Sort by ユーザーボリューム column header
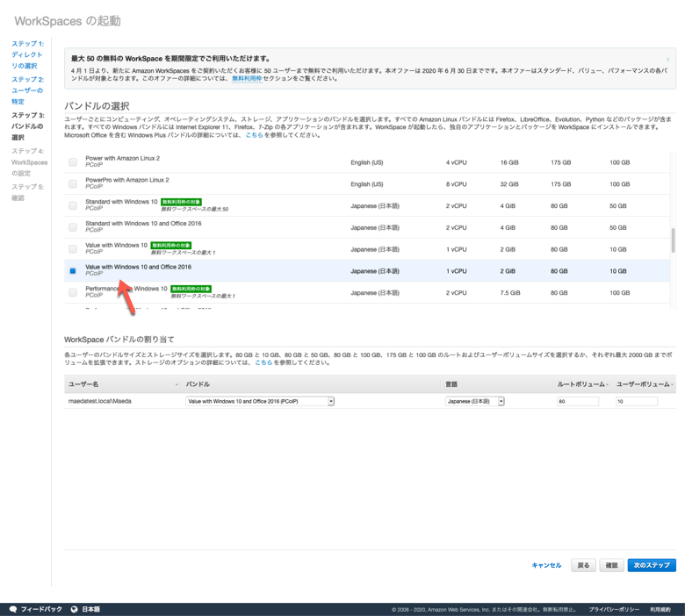 (645, 384)
